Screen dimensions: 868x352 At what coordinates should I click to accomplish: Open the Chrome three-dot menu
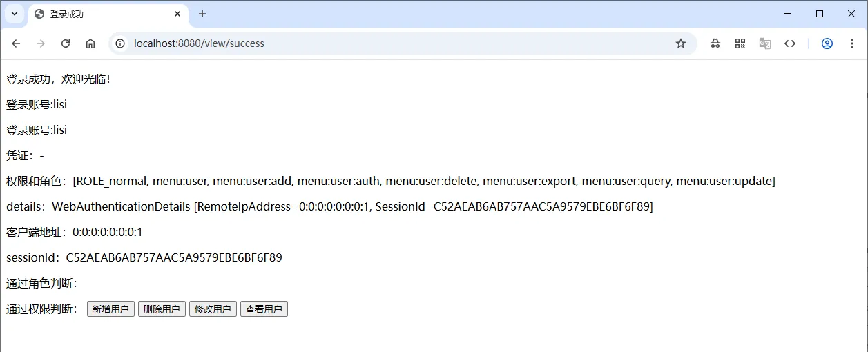point(852,43)
